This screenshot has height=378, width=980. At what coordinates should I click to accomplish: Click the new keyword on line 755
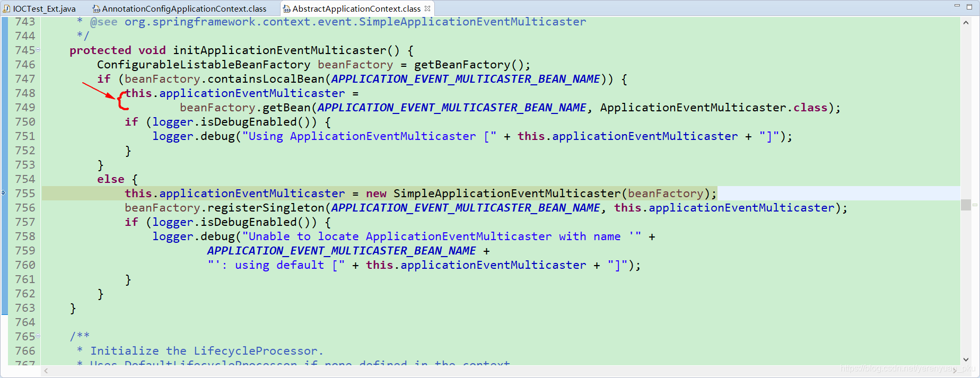(376, 194)
